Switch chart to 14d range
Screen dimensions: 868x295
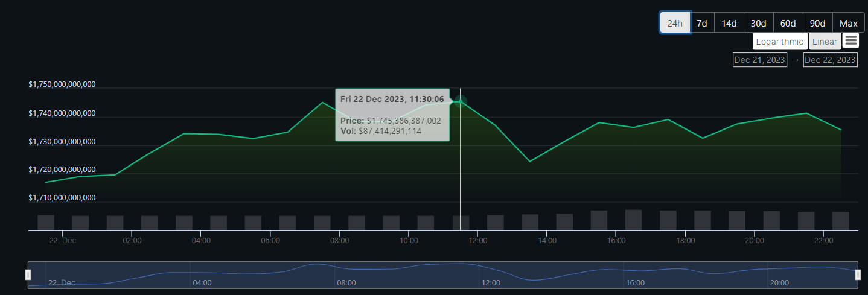point(729,23)
